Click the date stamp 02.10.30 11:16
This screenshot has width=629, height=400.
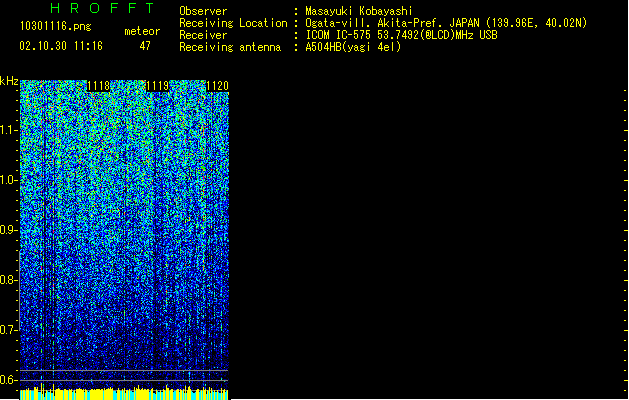click(61, 46)
